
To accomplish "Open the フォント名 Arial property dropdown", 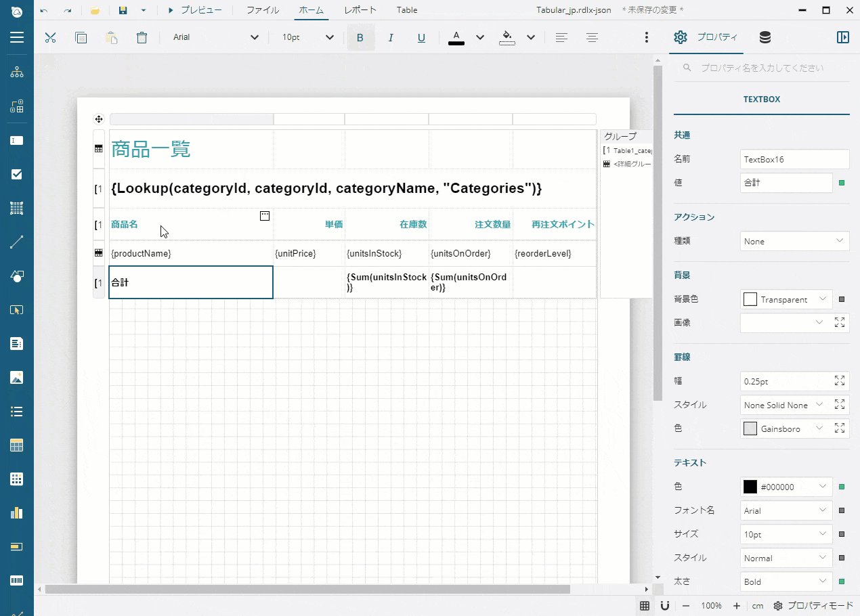I will pyautogui.click(x=786, y=510).
